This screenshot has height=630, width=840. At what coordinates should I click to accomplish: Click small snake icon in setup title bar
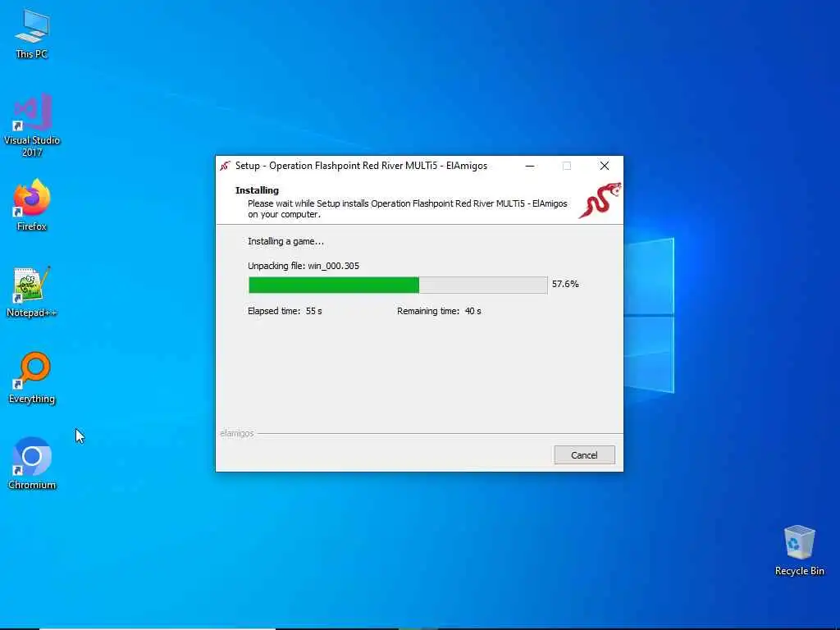(x=225, y=166)
